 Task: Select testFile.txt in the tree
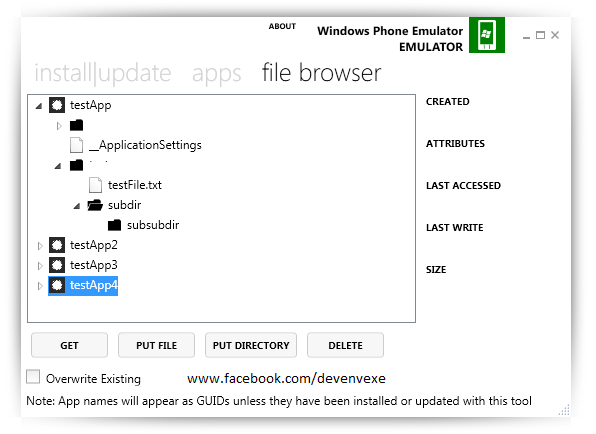click(x=135, y=185)
